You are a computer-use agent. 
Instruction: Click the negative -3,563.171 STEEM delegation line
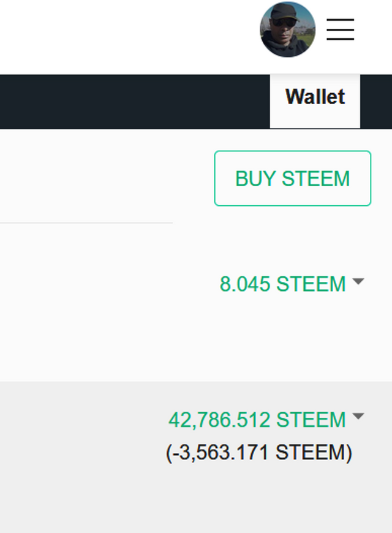click(x=259, y=453)
